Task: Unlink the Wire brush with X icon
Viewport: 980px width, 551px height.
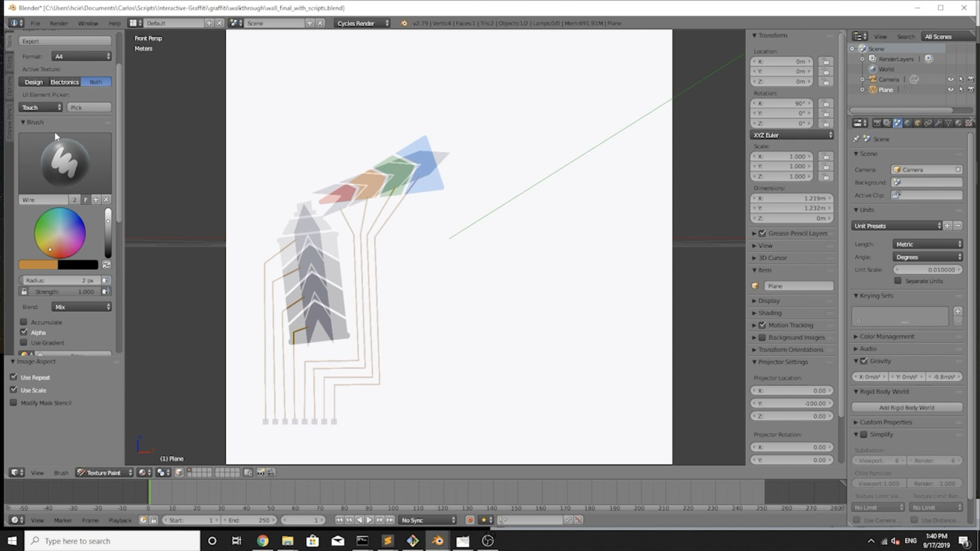Action: pos(106,199)
